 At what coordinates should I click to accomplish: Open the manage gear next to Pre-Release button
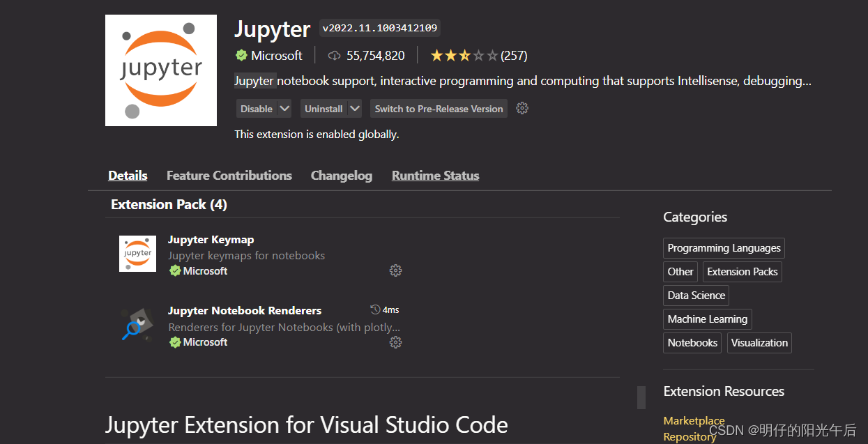pos(522,108)
